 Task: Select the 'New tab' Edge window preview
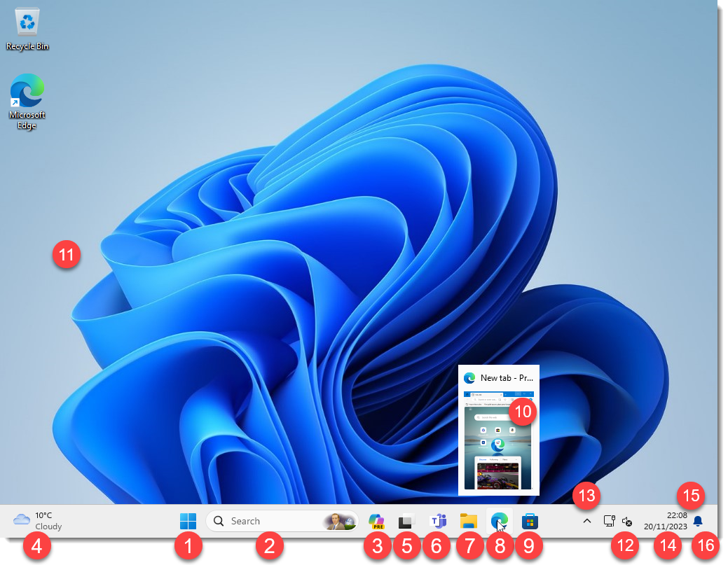[x=499, y=431]
